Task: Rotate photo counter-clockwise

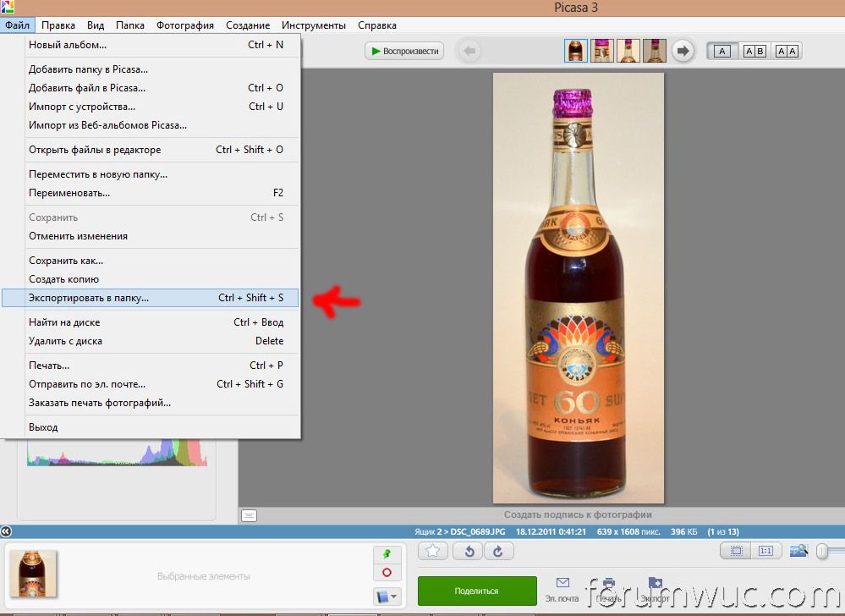Action: coord(469,551)
